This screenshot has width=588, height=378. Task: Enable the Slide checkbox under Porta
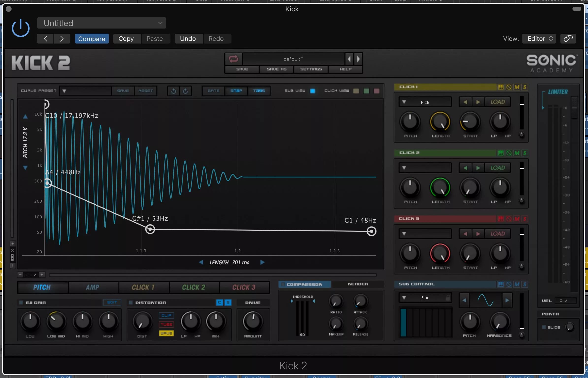point(544,327)
